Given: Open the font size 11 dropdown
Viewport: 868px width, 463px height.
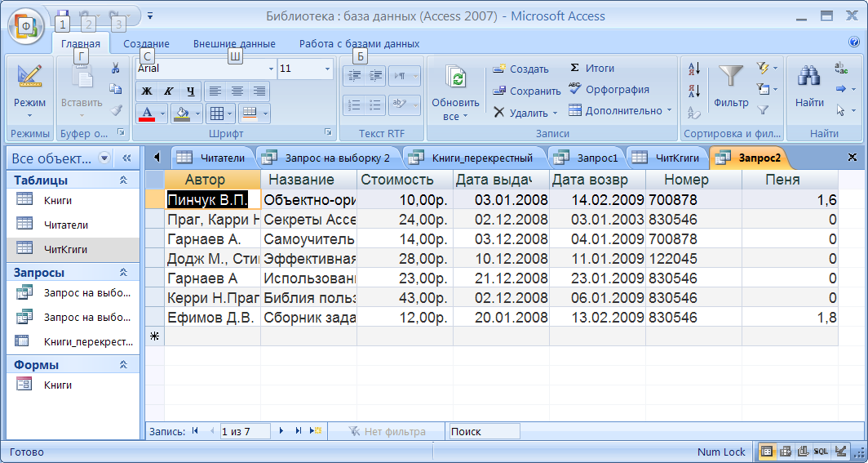Looking at the screenshot, I should pyautogui.click(x=327, y=69).
